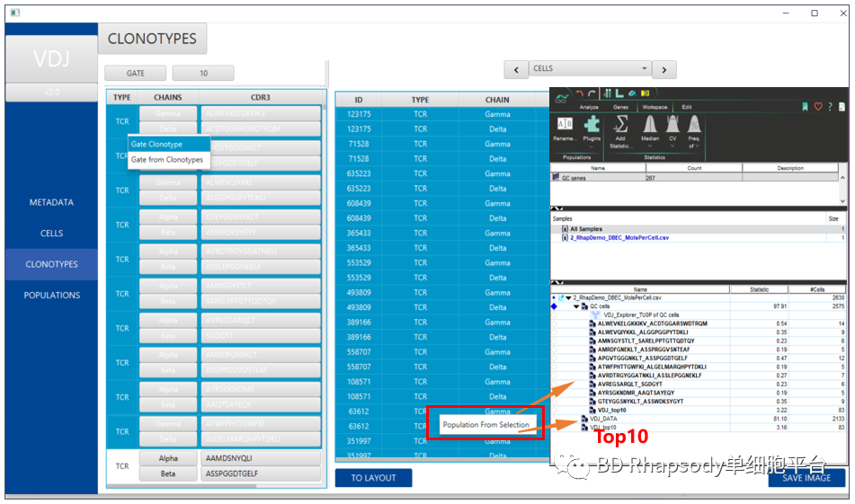
Task: Click the Rename populations icon
Action: 566,125
